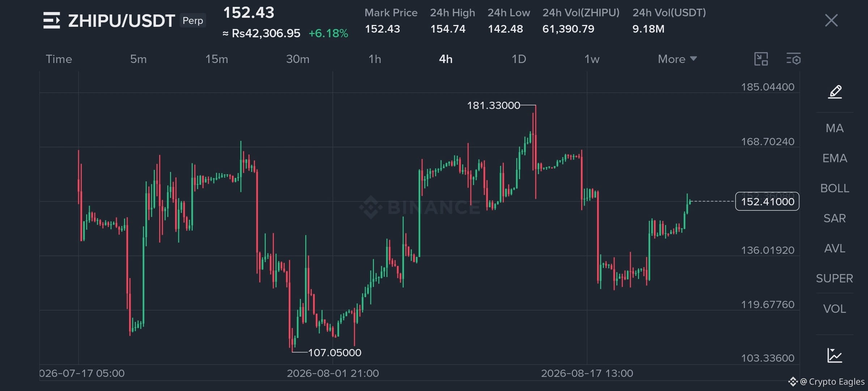Open the line chart icon at bottom right
The image size is (868, 391).
pyautogui.click(x=835, y=355)
